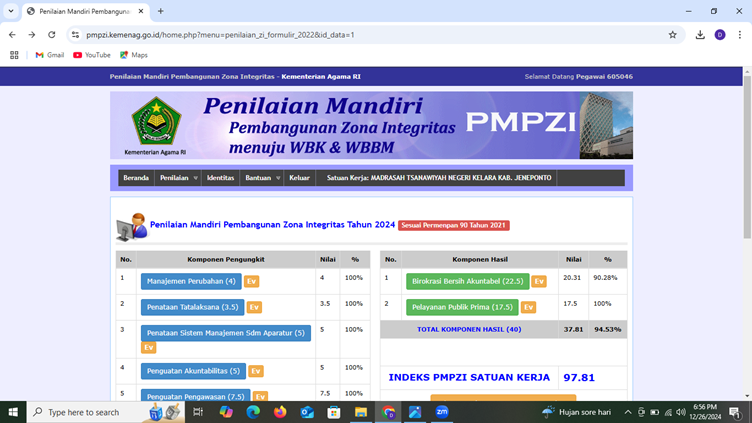Click the Kementerian Agama RI logo
The image size is (752, 423).
point(156,122)
